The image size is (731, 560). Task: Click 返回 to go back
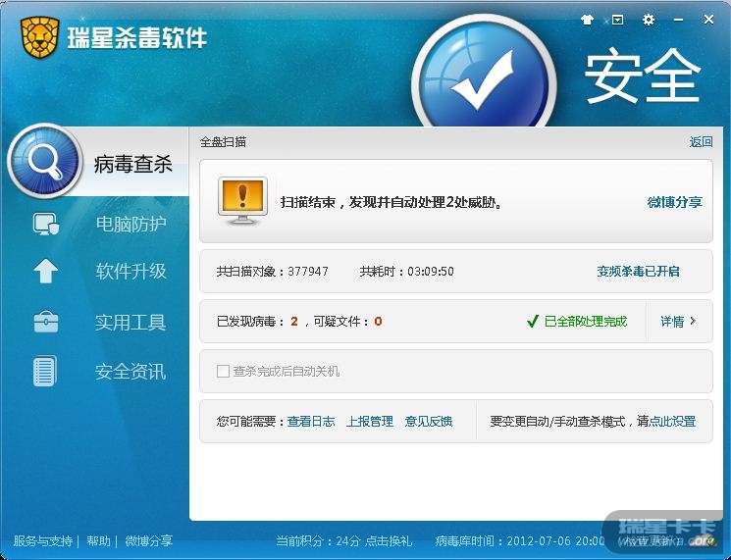701,141
